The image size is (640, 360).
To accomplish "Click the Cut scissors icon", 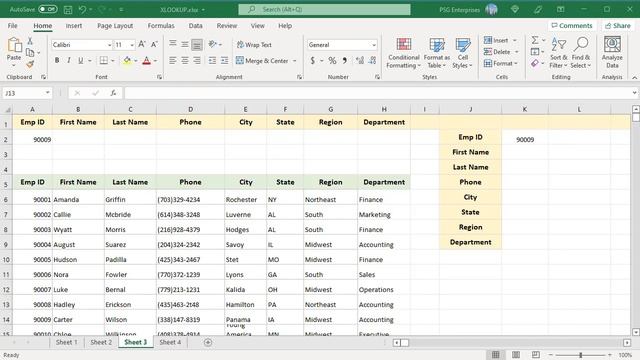I will click(30, 41).
